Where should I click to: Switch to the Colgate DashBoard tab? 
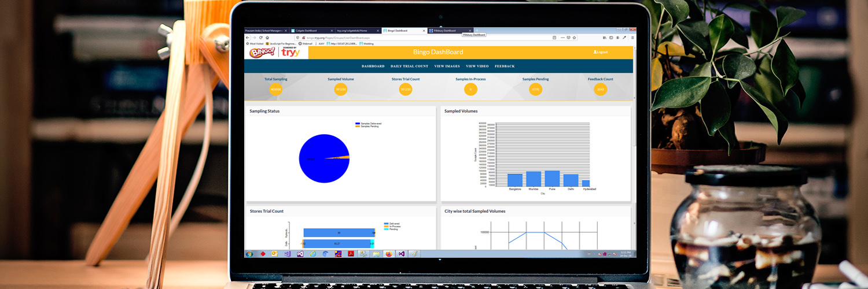tap(312, 30)
